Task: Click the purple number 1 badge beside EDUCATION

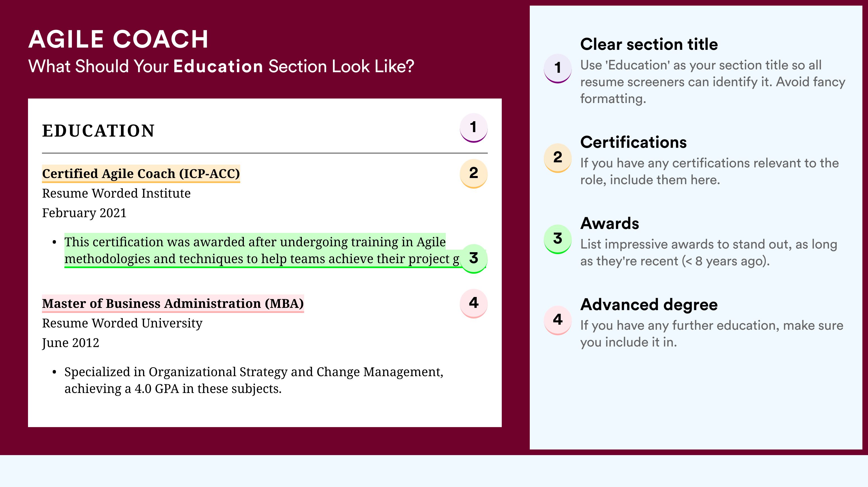Action: pos(473,128)
